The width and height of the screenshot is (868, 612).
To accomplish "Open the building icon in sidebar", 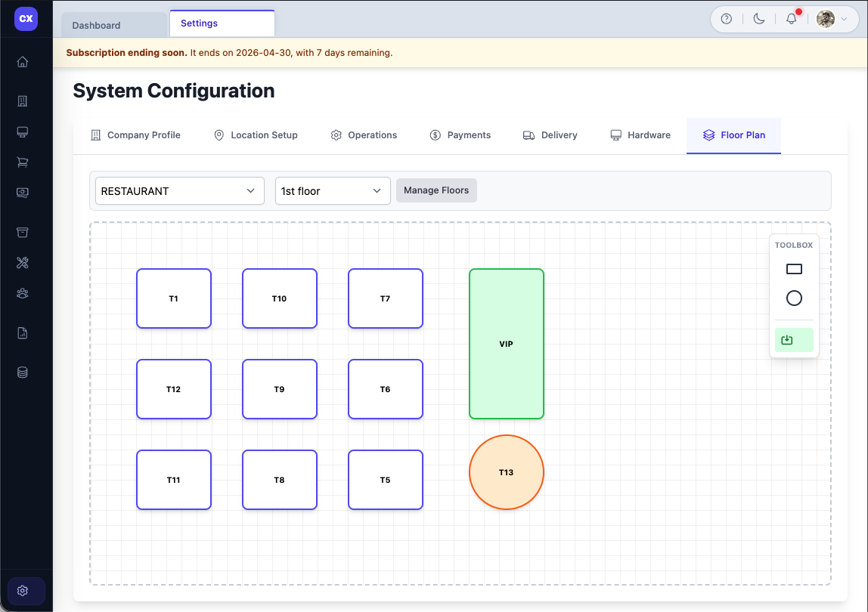I will [23, 100].
